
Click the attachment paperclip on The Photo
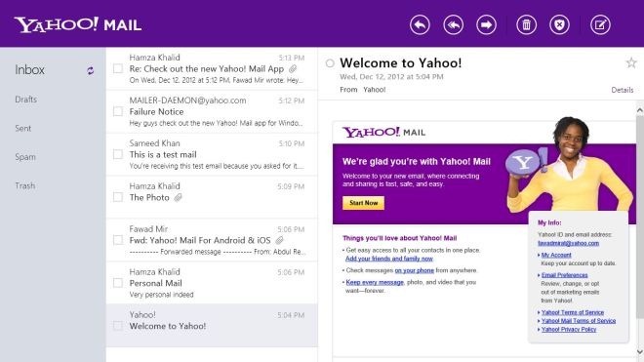[178, 198]
